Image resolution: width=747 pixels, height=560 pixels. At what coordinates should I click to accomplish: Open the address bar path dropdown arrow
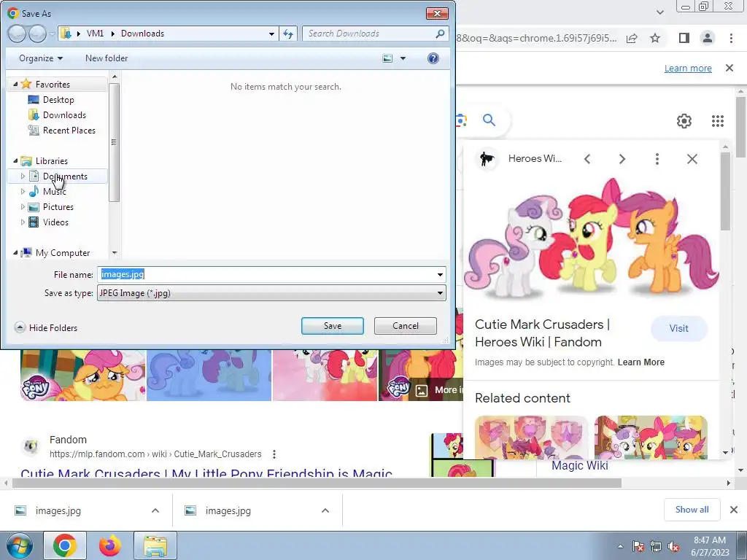[x=271, y=34]
